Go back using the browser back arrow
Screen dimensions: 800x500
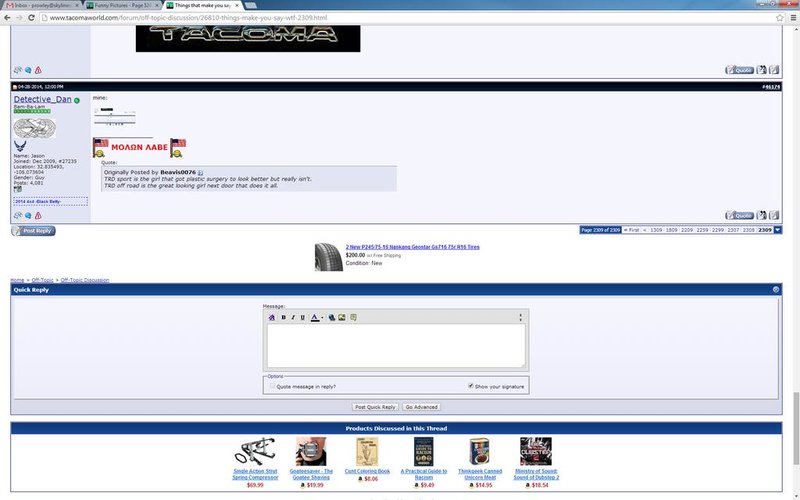coord(7,17)
